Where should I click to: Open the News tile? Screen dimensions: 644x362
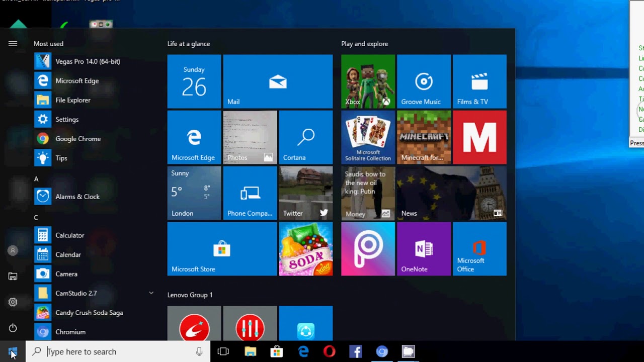pos(452,193)
